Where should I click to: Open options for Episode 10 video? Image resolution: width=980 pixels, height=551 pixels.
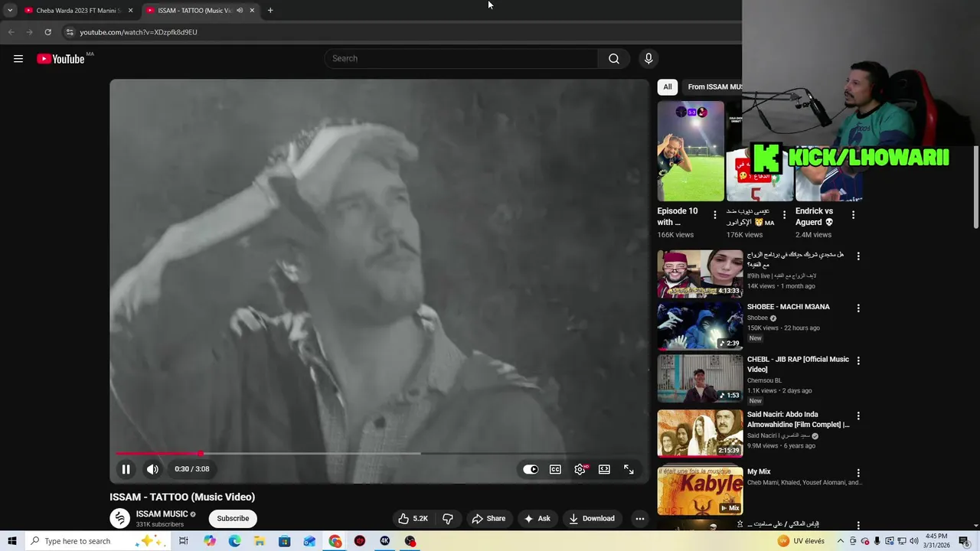[715, 215]
